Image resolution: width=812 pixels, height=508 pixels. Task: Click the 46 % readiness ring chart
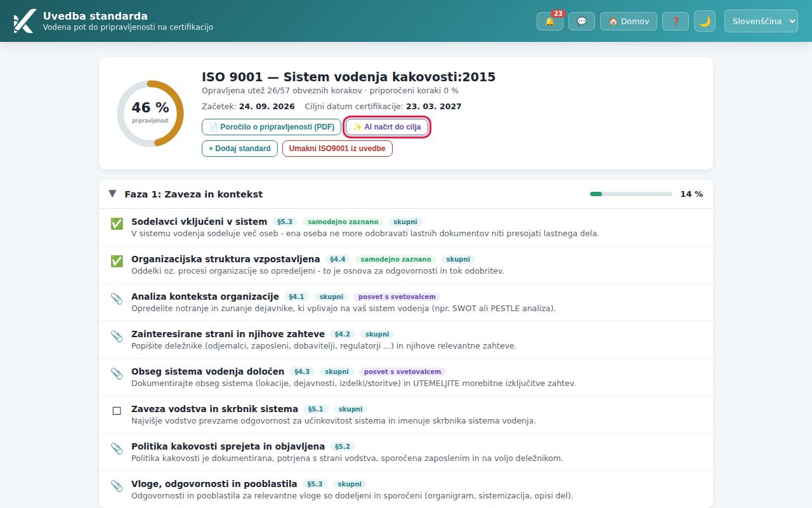click(150, 113)
